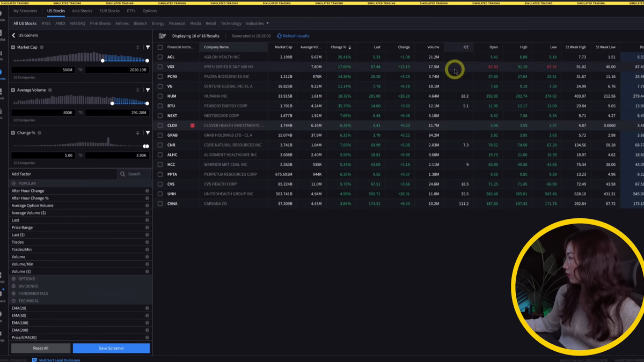644x362 pixels.
Task: Click info icon for EMA(50) factor
Action: pos(147,316)
